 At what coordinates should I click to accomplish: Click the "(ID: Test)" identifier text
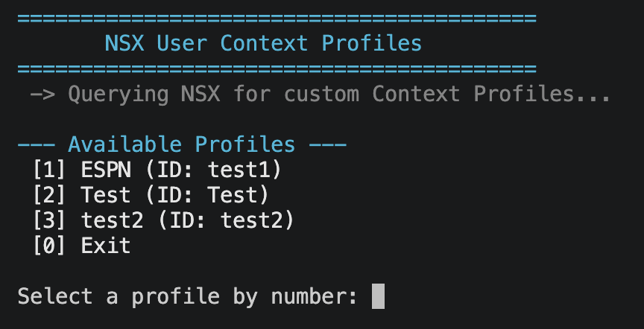point(206,195)
